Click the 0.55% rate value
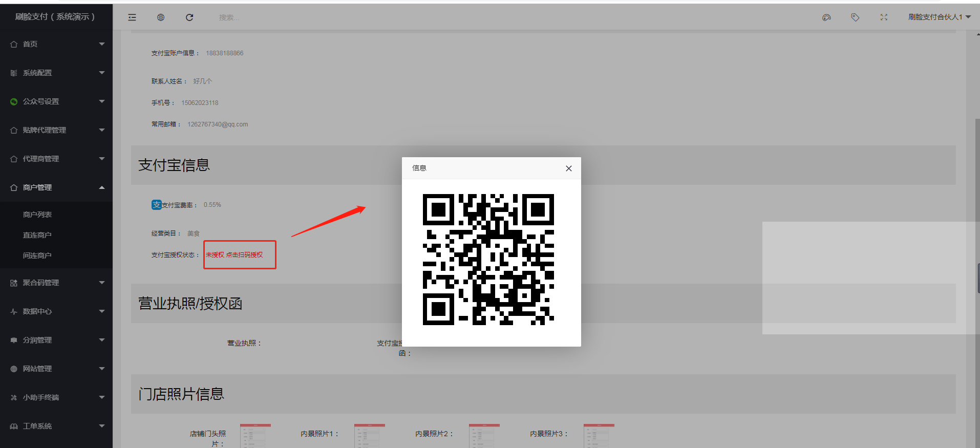The image size is (980, 448). click(212, 205)
